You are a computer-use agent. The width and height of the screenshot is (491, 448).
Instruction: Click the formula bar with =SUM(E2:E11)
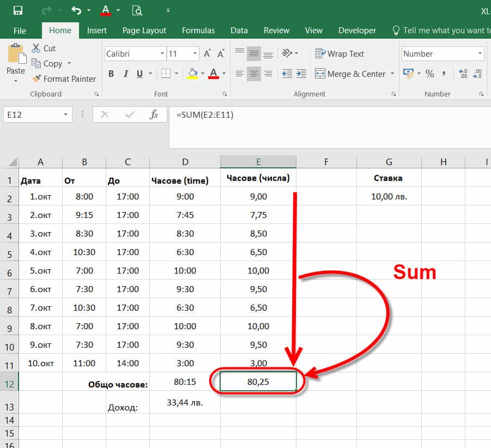tap(330, 127)
